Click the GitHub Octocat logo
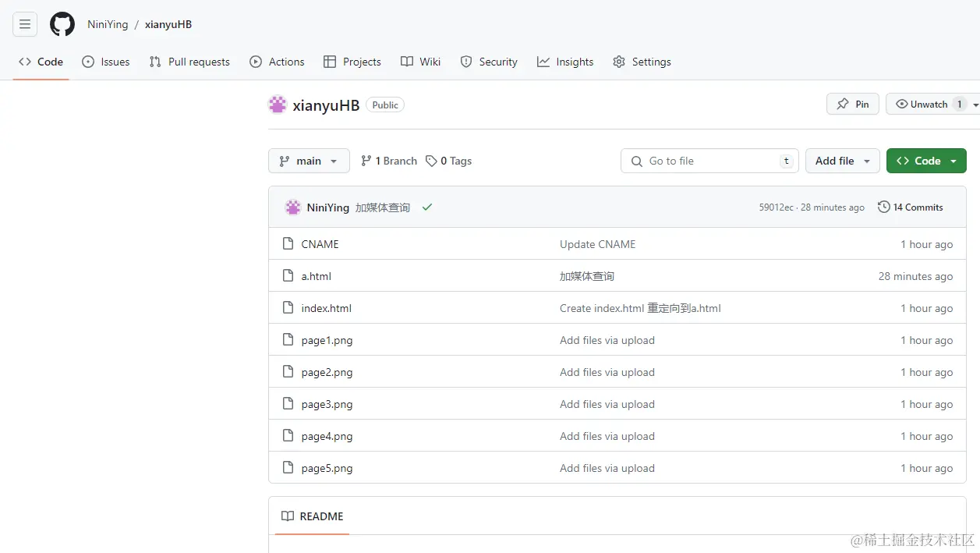Image resolution: width=980 pixels, height=553 pixels. 62,24
